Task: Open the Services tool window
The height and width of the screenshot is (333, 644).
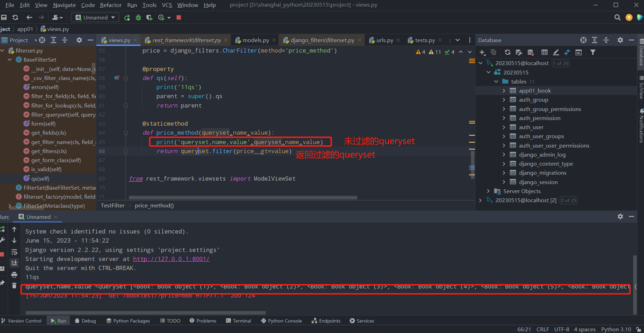Action: (x=362, y=321)
